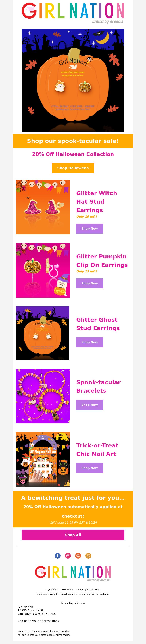This screenshot has width=146, height=644.
Task: Open the Facebook social icon
Action: tap(58, 556)
